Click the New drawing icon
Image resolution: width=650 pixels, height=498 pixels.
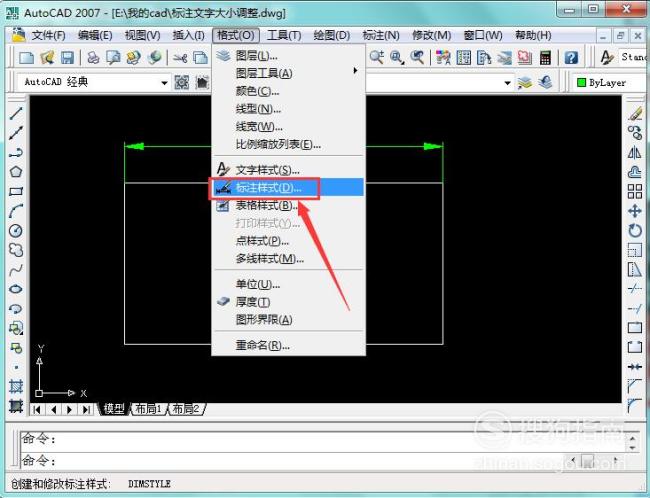click(x=26, y=58)
